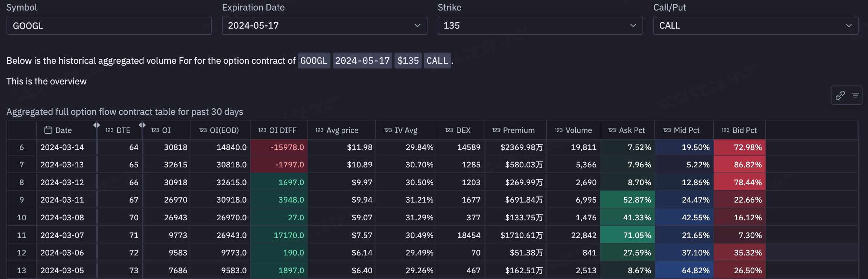Click the 2024-05-17 tag in description

pos(362,61)
